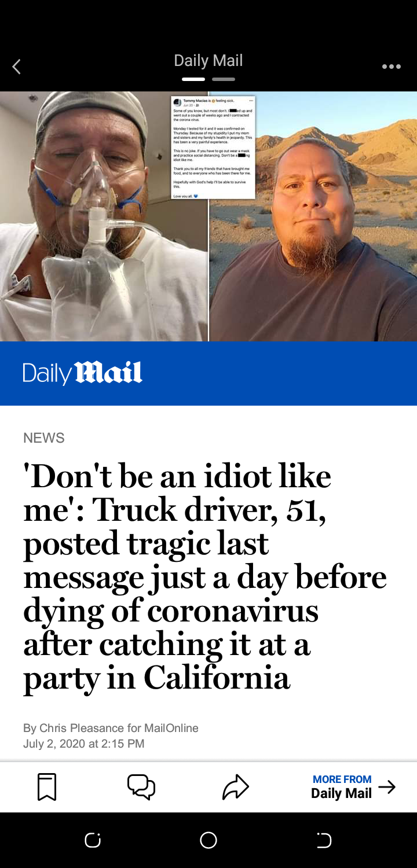
Task: Share article with the arrow icon
Action: [235, 787]
